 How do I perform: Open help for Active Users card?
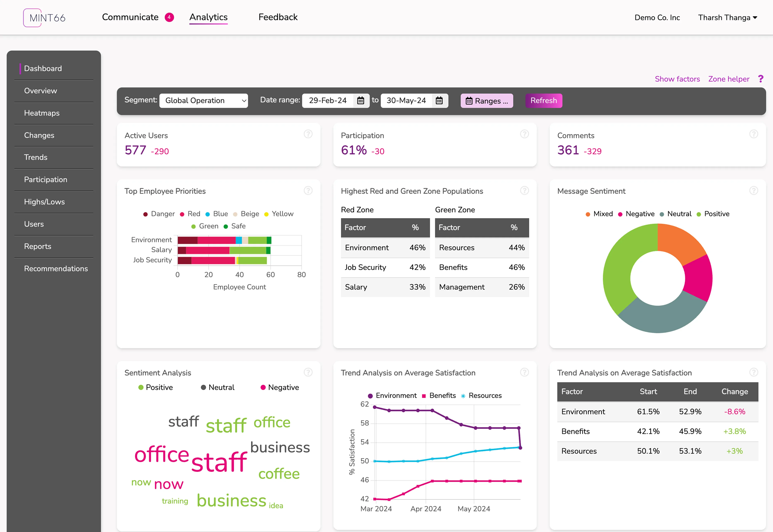click(308, 134)
